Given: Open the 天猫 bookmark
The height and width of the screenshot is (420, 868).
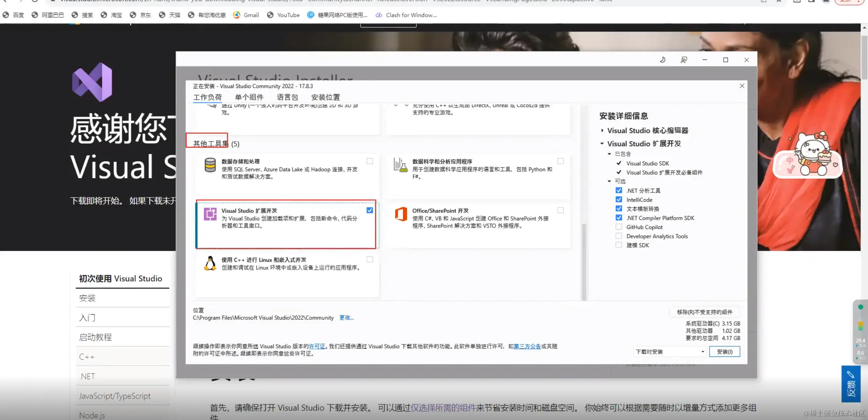Looking at the screenshot, I should pos(170,15).
